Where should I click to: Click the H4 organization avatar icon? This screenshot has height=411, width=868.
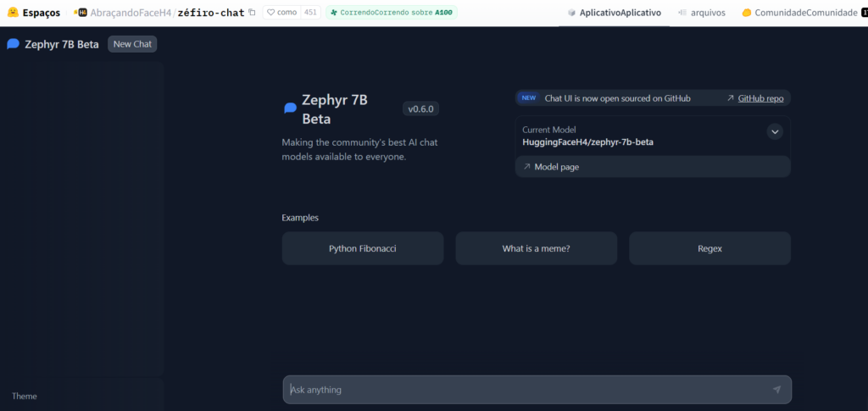(83, 12)
